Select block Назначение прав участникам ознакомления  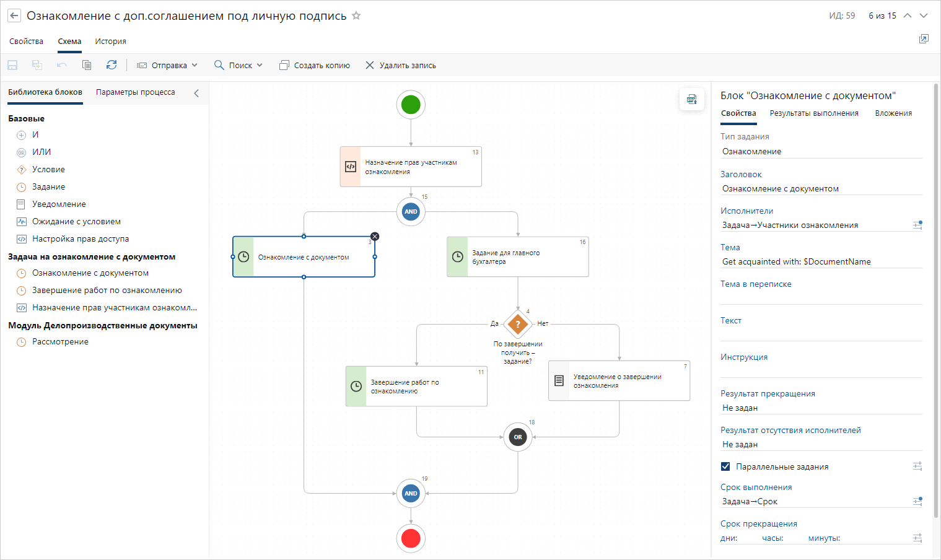click(x=411, y=167)
